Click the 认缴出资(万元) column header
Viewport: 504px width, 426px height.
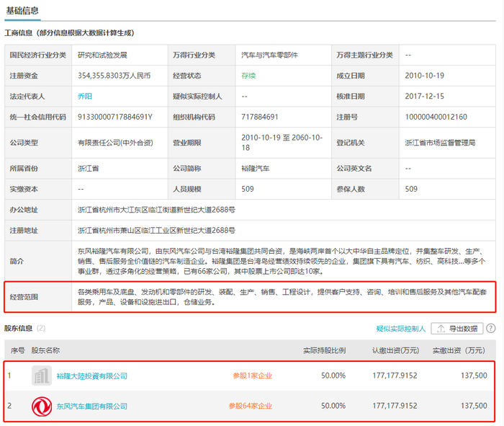coord(396,350)
